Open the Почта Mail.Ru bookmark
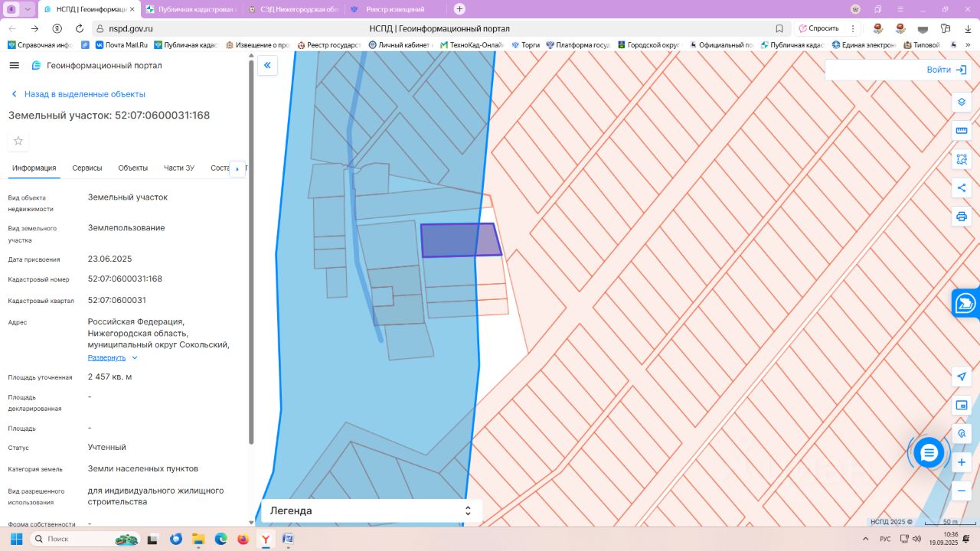Screen dimensions: 980x551 click(x=121, y=45)
